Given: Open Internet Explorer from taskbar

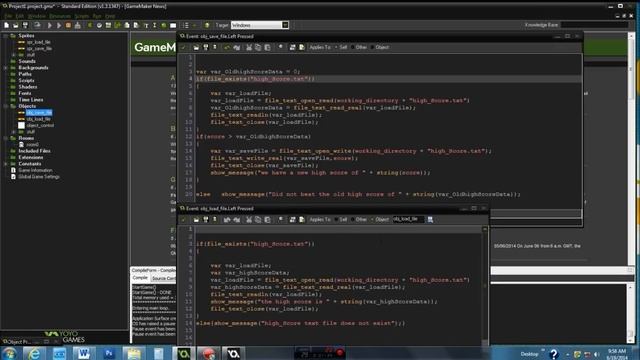Looking at the screenshot, I should pyautogui.click(x=34, y=353).
